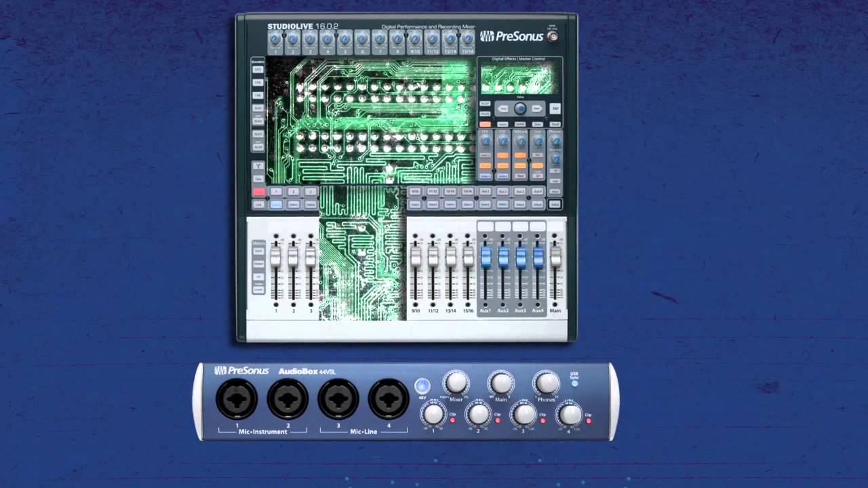Click the 'StudioLive 16.0.2' title text

302,27
